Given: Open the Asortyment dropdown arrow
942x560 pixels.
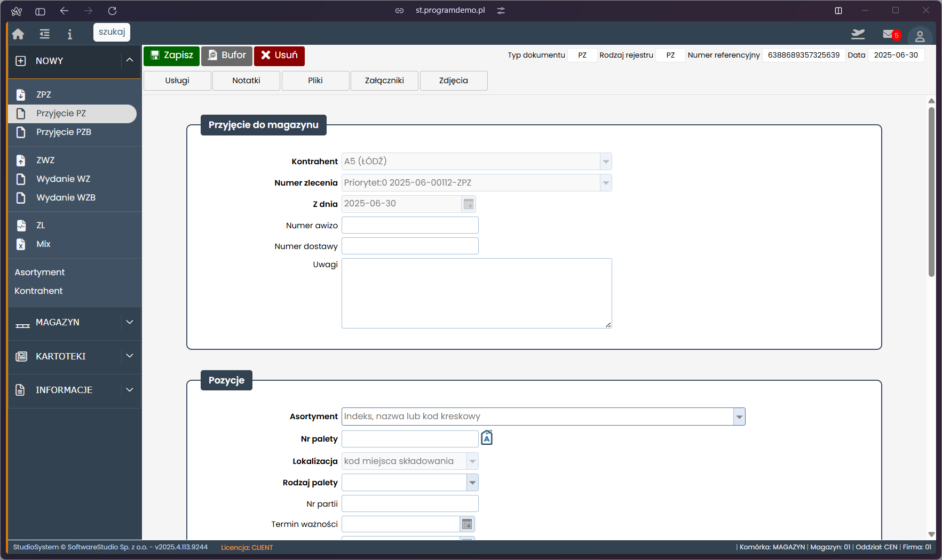Looking at the screenshot, I should pyautogui.click(x=739, y=417).
